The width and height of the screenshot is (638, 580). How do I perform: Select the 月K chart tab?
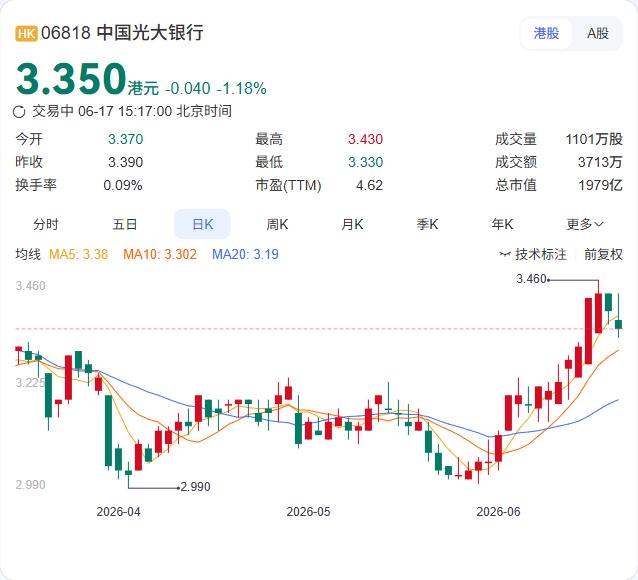(352, 224)
